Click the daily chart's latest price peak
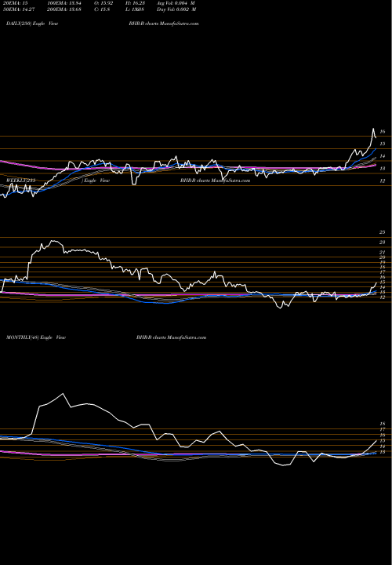This screenshot has width=392, height=565. pos(373,129)
